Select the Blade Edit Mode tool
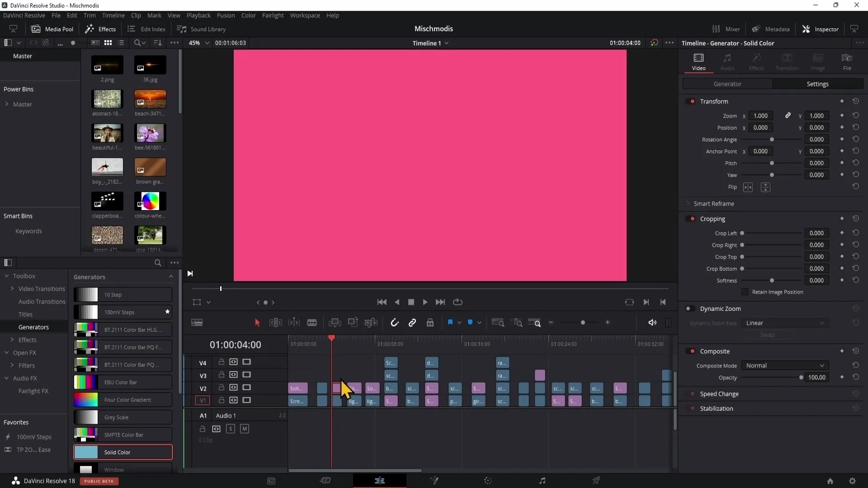This screenshot has height=488, width=868. pyautogui.click(x=312, y=323)
